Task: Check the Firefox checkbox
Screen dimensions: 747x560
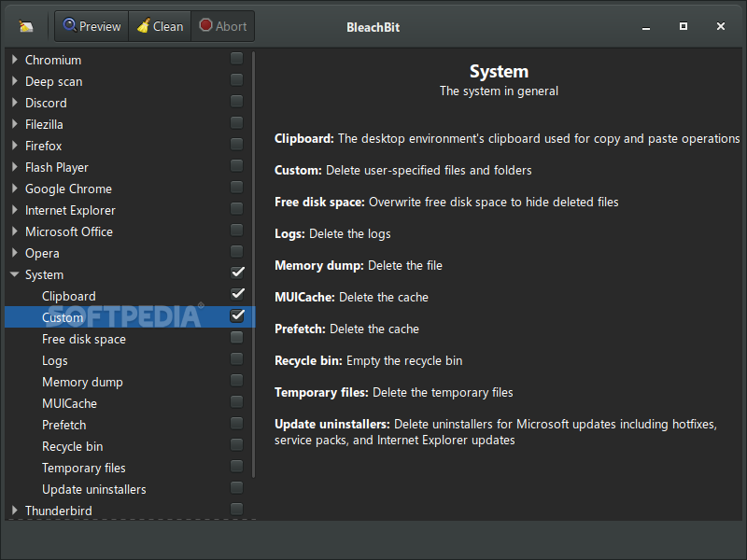Action: point(237,145)
